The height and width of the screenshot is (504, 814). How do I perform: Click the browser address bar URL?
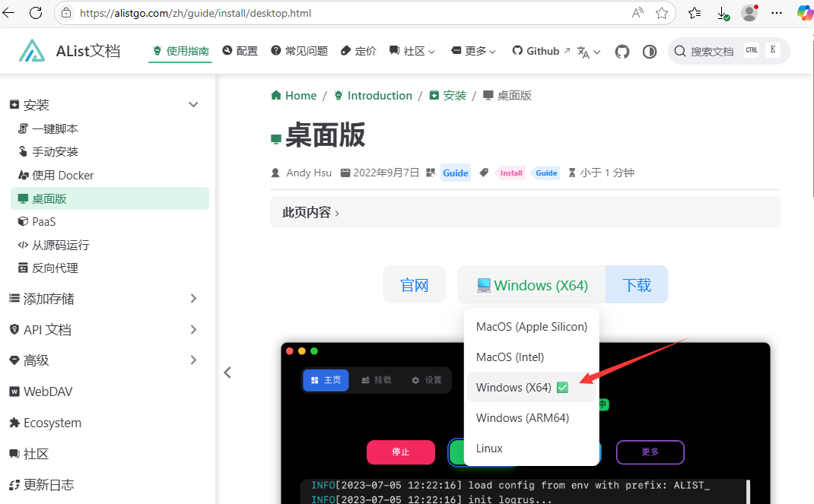point(196,13)
